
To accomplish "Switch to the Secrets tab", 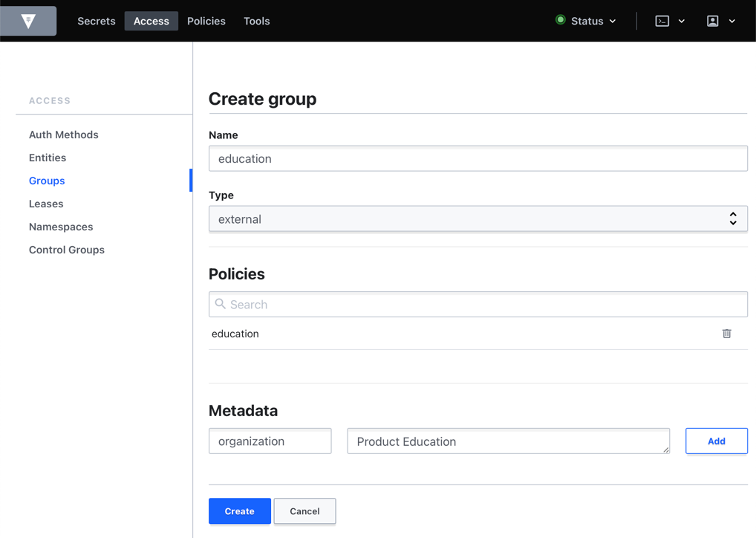I will tap(97, 21).
